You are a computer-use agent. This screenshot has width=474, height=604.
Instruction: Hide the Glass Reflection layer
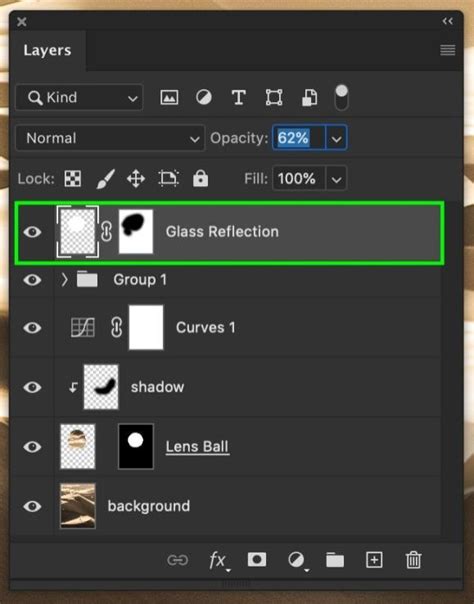[x=32, y=232]
